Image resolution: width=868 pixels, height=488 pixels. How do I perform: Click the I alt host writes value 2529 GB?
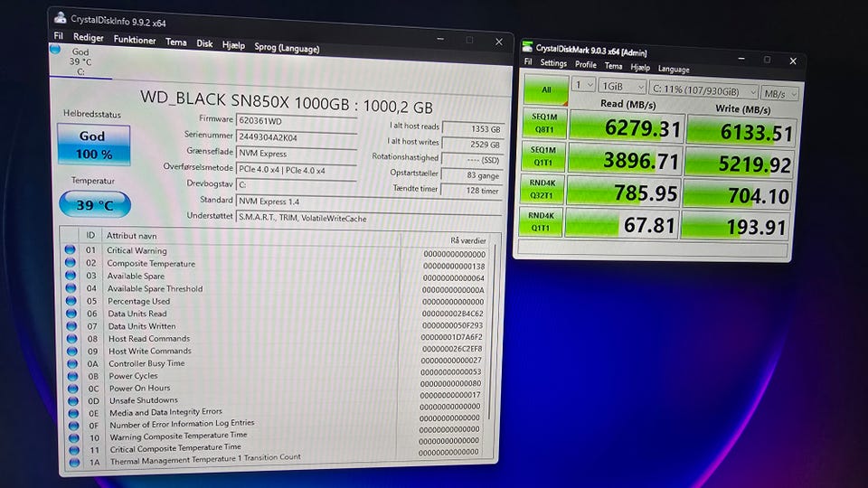point(473,144)
